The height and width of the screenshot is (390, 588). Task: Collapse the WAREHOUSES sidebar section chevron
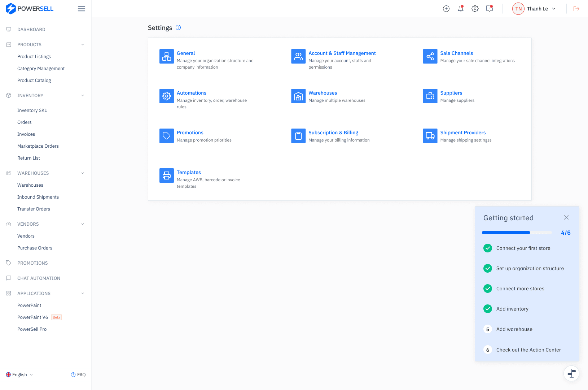pyautogui.click(x=83, y=173)
